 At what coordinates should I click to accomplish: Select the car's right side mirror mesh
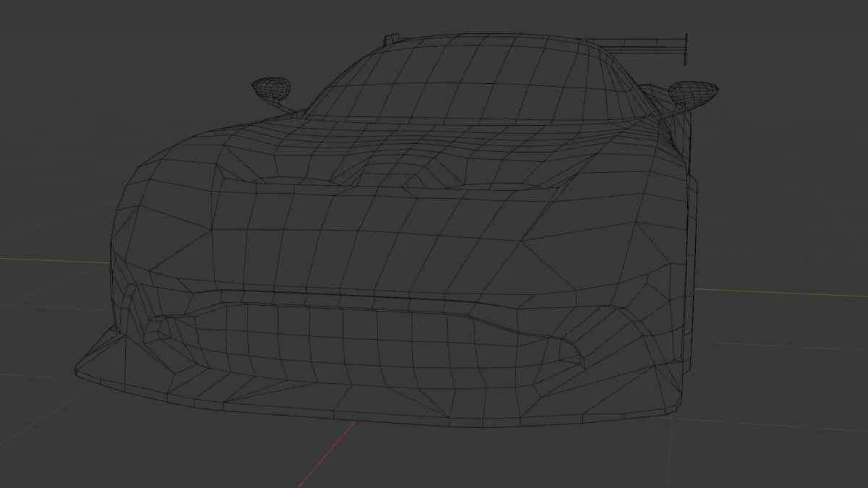692,93
